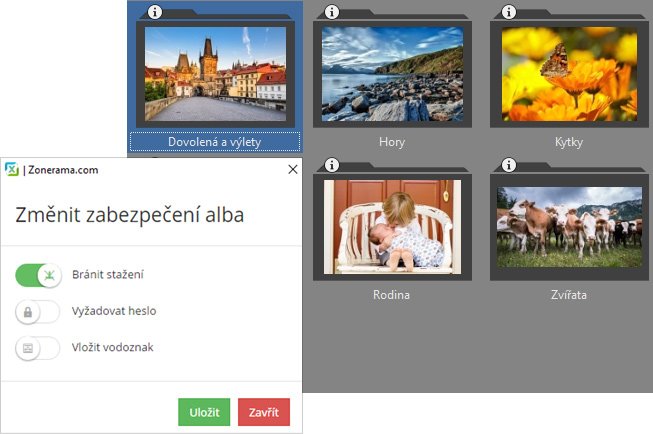Select the Dovolená a výlety album thumbnail
653x434 pixels.
pos(215,74)
